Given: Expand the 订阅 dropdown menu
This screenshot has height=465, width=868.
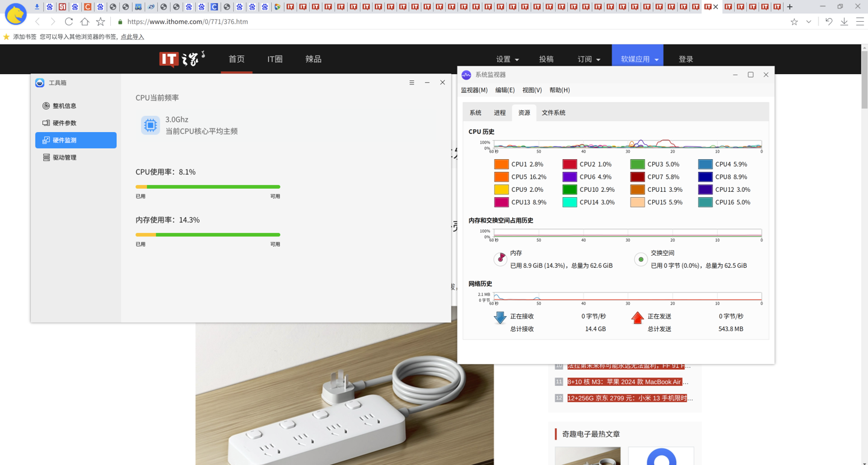Looking at the screenshot, I should pos(588,59).
